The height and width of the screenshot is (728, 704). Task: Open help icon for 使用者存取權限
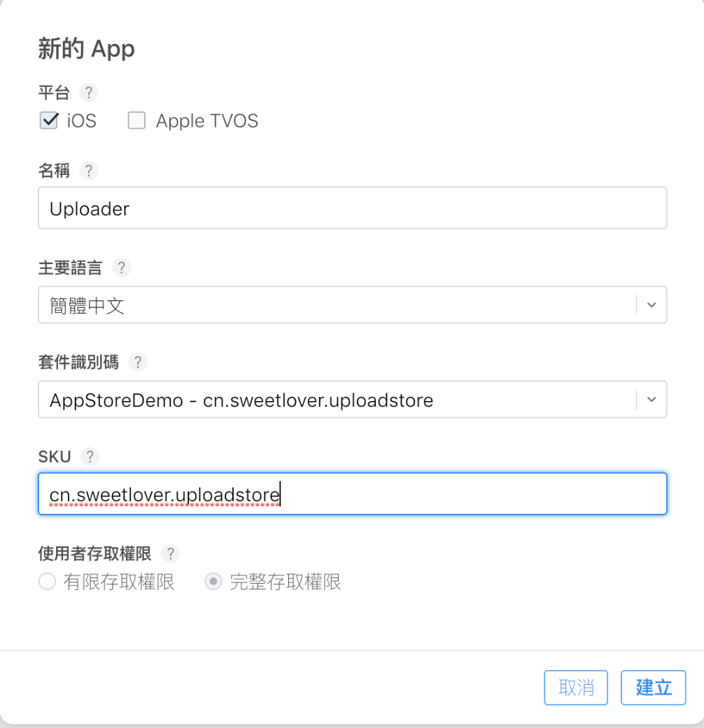point(170,554)
